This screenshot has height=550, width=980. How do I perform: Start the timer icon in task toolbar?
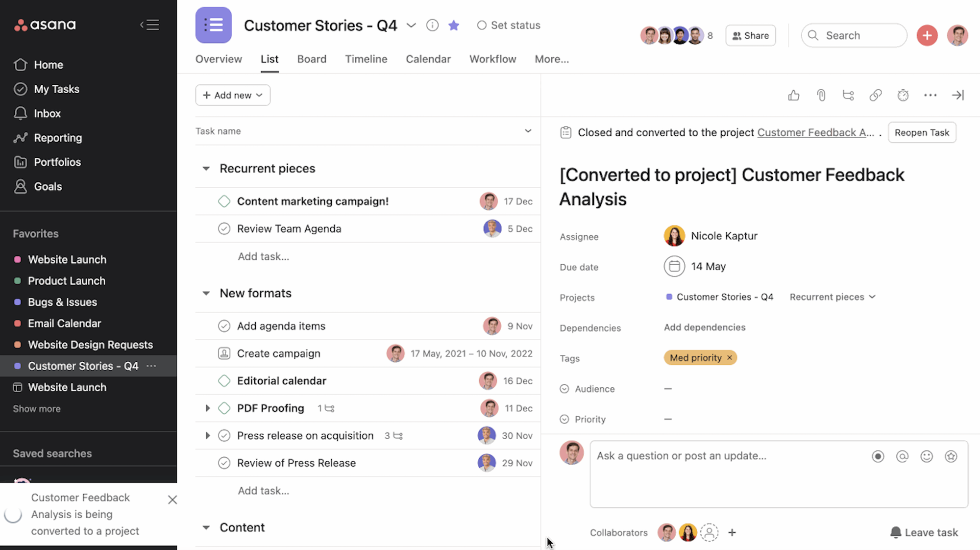point(903,95)
